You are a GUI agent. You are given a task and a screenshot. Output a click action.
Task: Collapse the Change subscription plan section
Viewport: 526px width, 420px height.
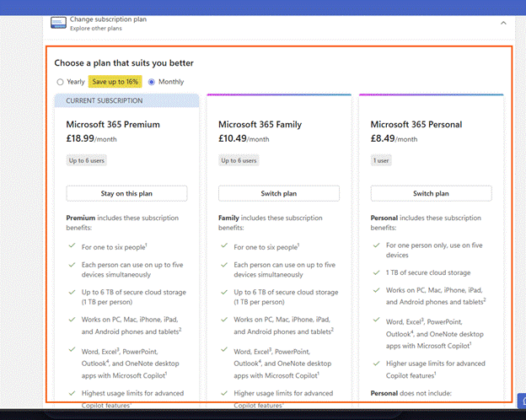click(503, 23)
